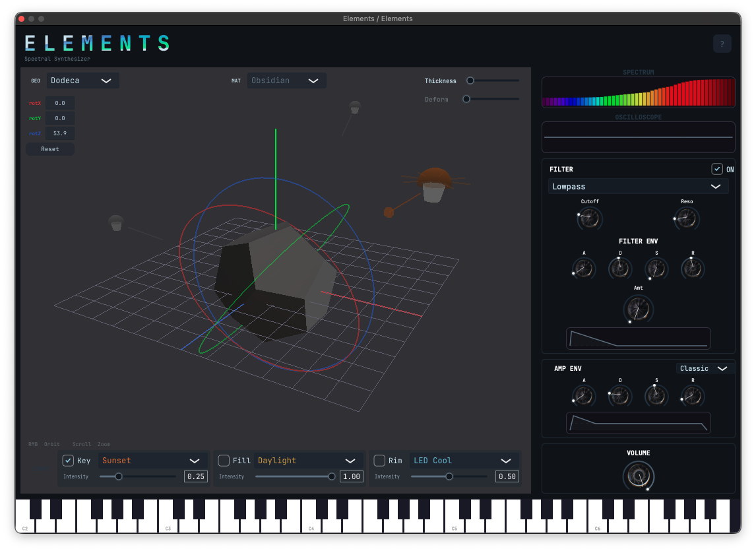Image resolution: width=756 pixels, height=551 pixels.
Task: Toggle the Filter ON checkbox
Action: 716,168
